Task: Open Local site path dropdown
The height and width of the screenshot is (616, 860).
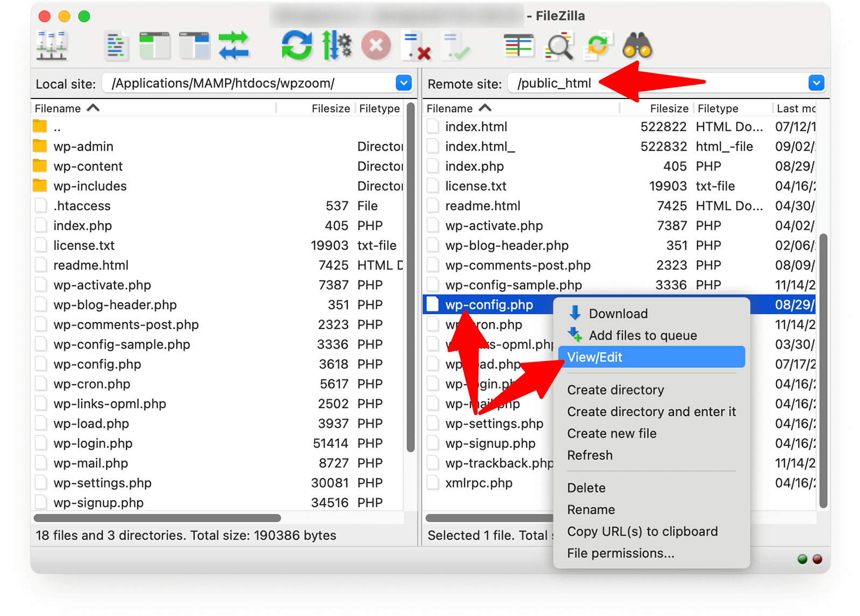Action: (x=404, y=83)
